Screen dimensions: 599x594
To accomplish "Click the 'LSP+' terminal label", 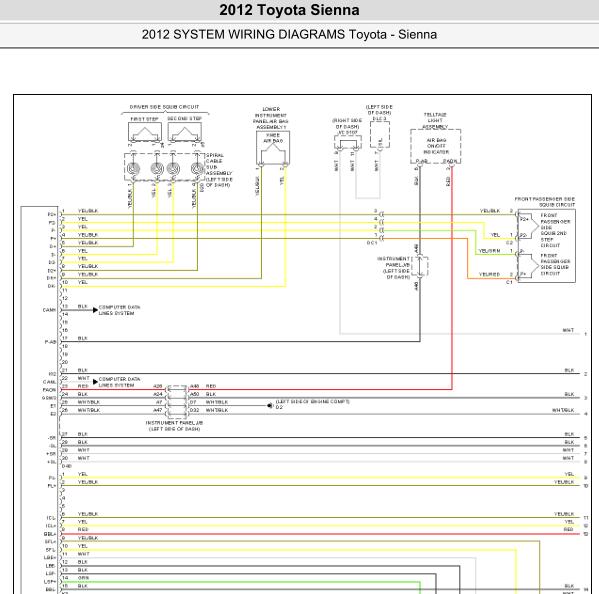I will point(50,582).
